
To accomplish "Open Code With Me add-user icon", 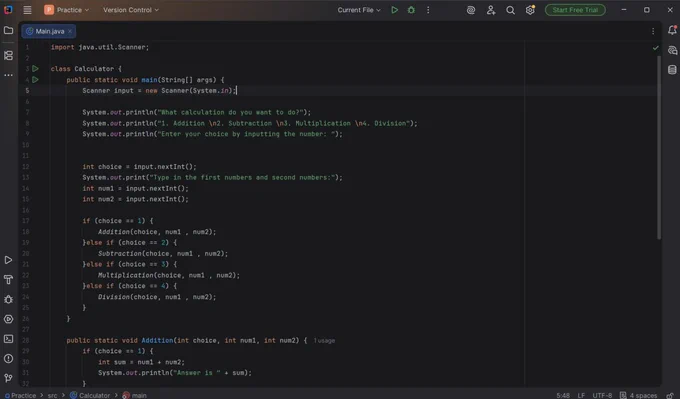I will point(491,10).
